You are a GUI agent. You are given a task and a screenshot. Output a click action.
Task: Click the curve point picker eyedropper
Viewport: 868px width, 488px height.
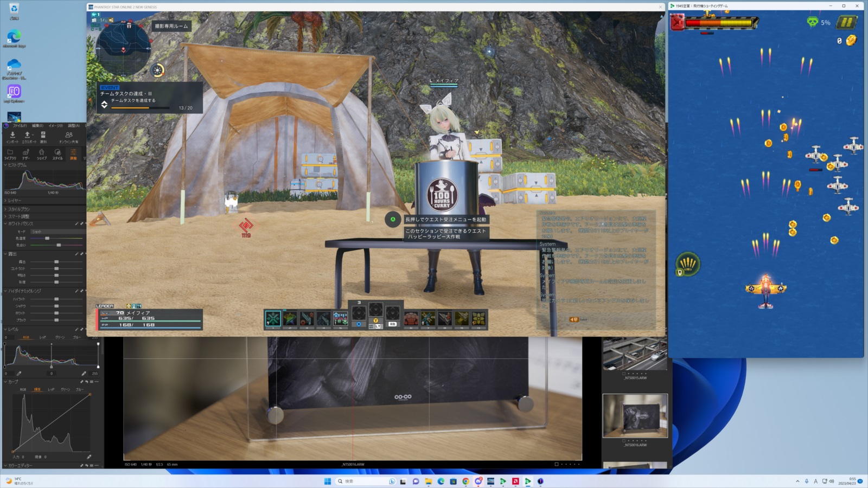click(x=89, y=457)
